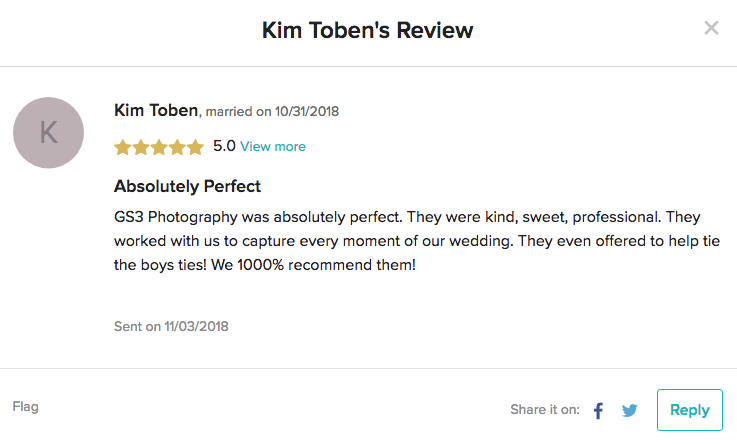Click the circular K avatar

[x=48, y=132]
